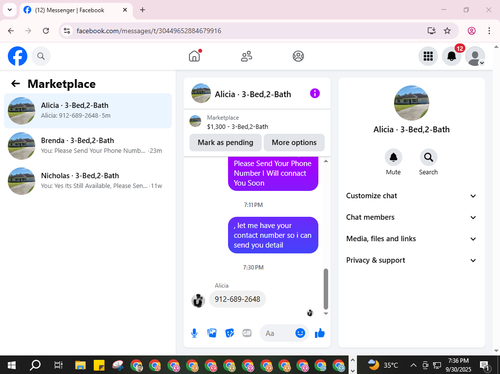Click the browser address bar URL
This screenshot has width=500, height=374.
(x=149, y=31)
